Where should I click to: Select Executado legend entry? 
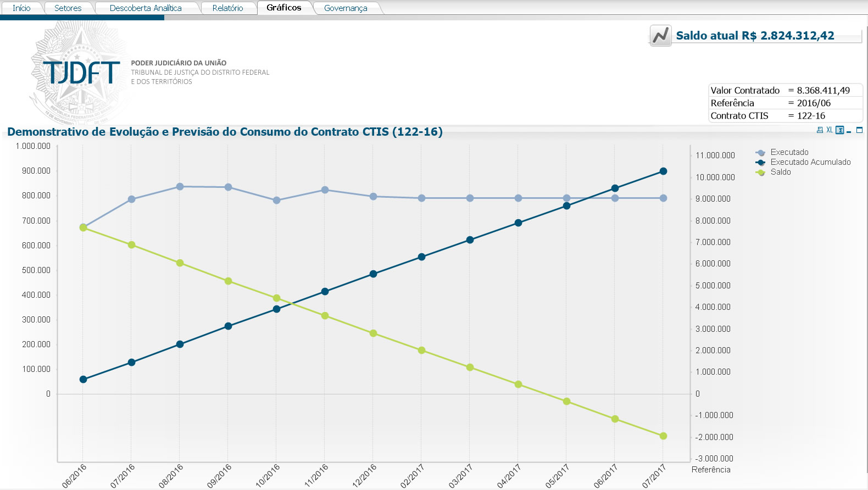coord(789,152)
